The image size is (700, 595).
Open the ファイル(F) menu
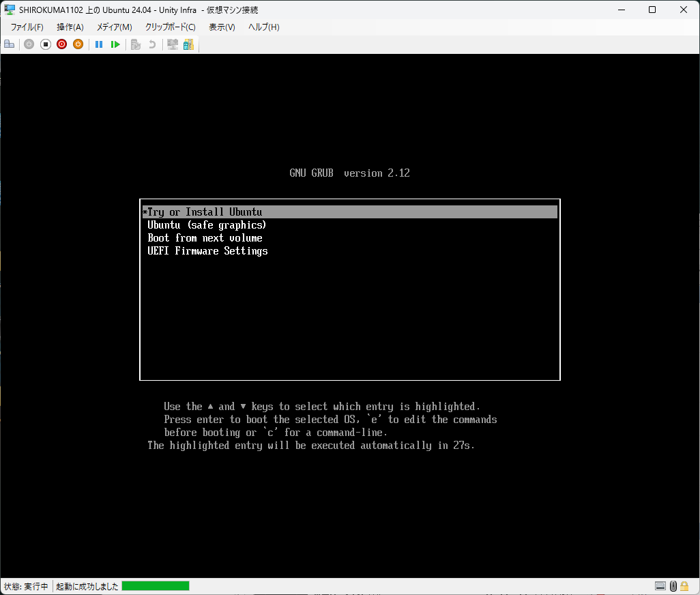pos(27,27)
